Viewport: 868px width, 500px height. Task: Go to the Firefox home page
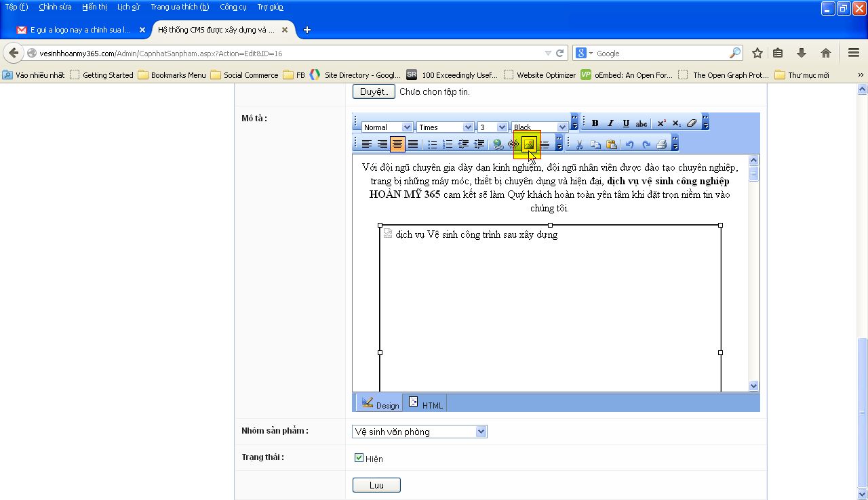click(826, 53)
